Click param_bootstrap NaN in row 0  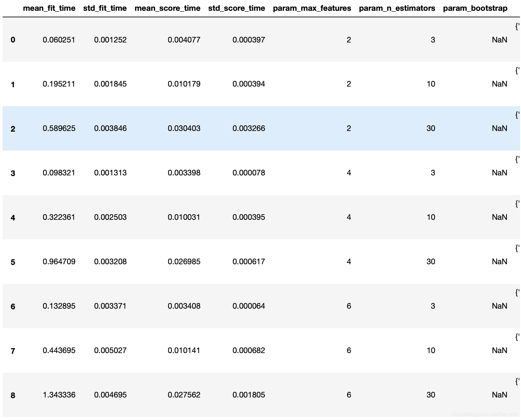point(499,40)
